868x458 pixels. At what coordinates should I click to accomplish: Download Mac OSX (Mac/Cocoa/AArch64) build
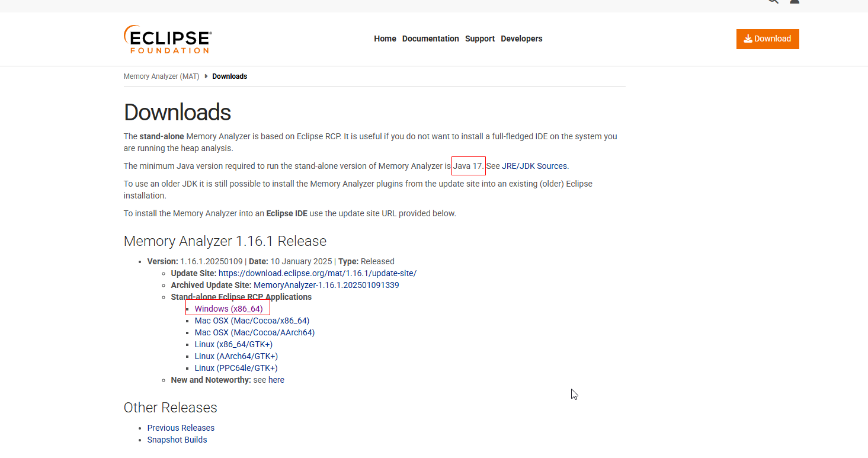tap(255, 332)
